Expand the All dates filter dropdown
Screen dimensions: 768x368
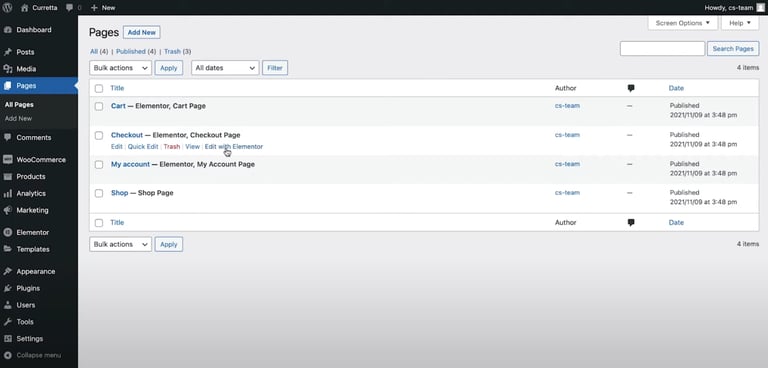pyautogui.click(x=225, y=68)
